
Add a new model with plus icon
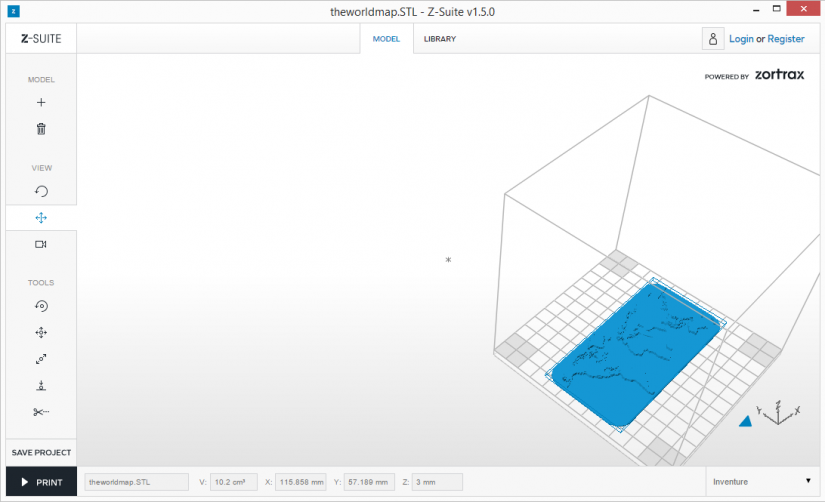click(x=41, y=103)
